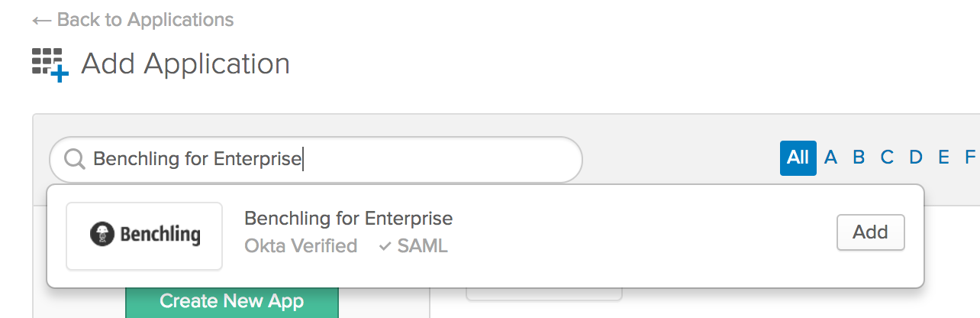Screen dimensions: 980x318
Task: Click the Okta Verified label
Action: [x=301, y=246]
